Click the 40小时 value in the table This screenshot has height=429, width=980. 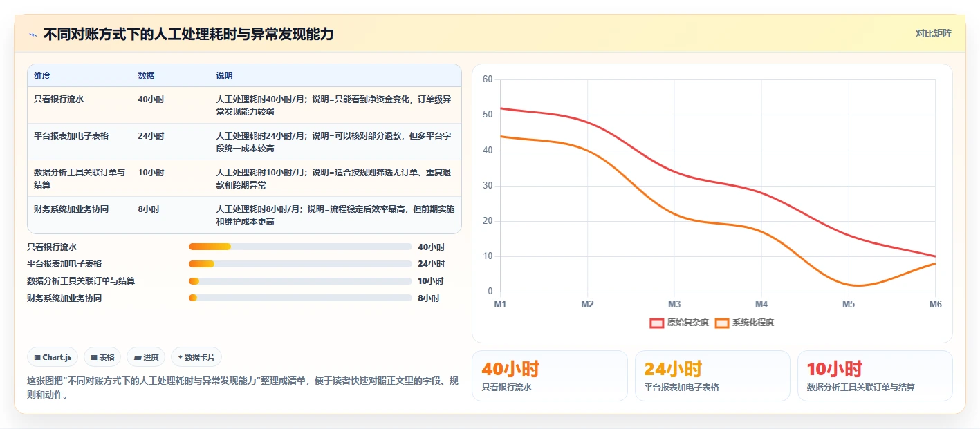tap(151, 99)
